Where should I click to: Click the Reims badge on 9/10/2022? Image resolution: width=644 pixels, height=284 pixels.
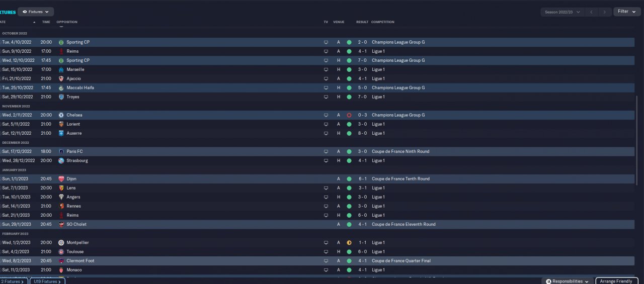(x=61, y=51)
